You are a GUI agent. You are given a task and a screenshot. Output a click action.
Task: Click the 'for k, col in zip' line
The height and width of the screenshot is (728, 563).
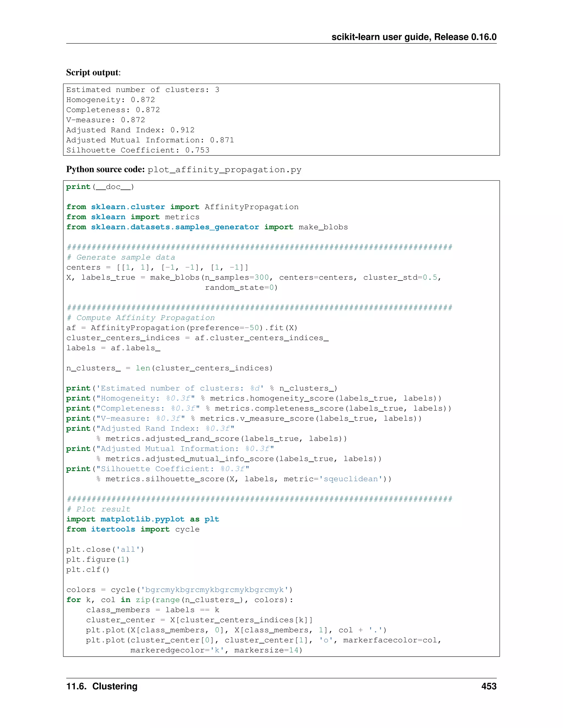pos(180,600)
